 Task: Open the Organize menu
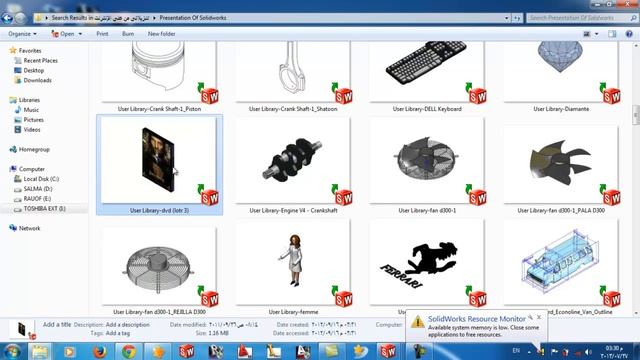point(22,34)
